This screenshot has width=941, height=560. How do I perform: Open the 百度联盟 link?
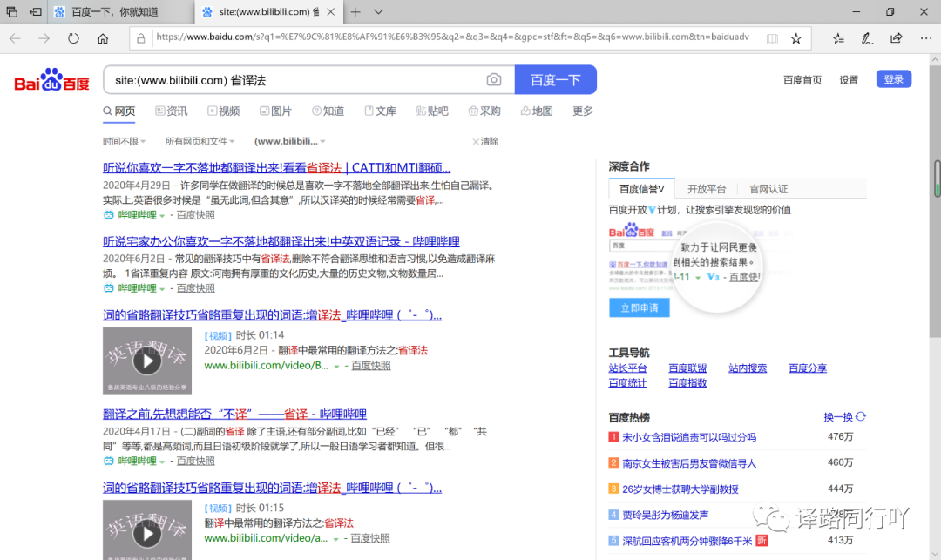point(687,368)
